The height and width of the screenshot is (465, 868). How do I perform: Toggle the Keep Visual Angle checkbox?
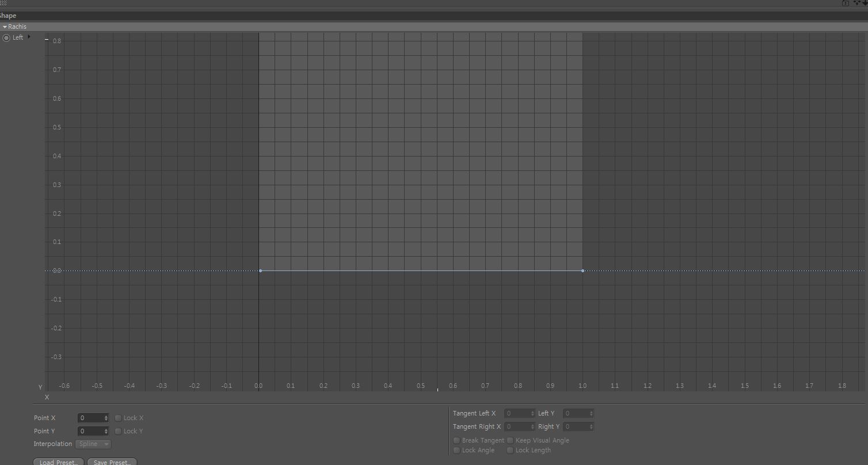coord(510,440)
